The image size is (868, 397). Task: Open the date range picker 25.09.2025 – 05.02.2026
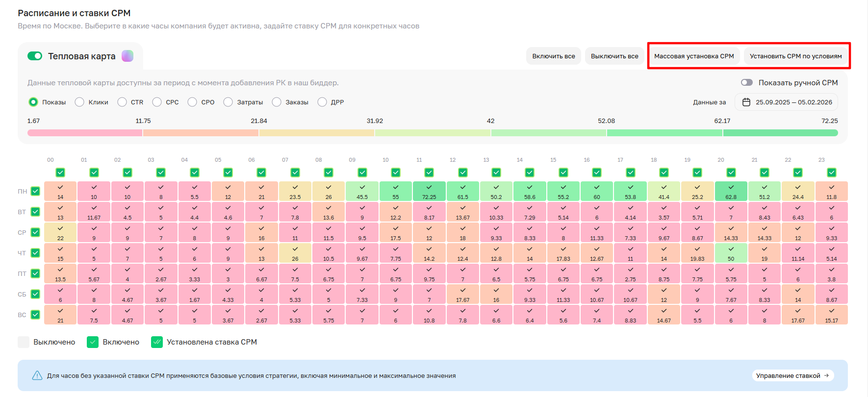pos(786,102)
